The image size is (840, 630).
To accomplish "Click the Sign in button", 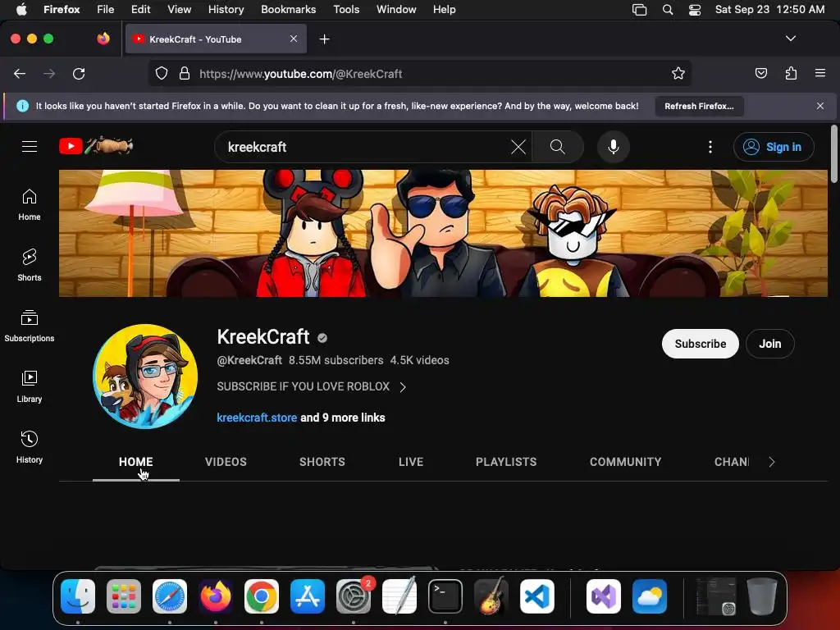I will coord(774,147).
